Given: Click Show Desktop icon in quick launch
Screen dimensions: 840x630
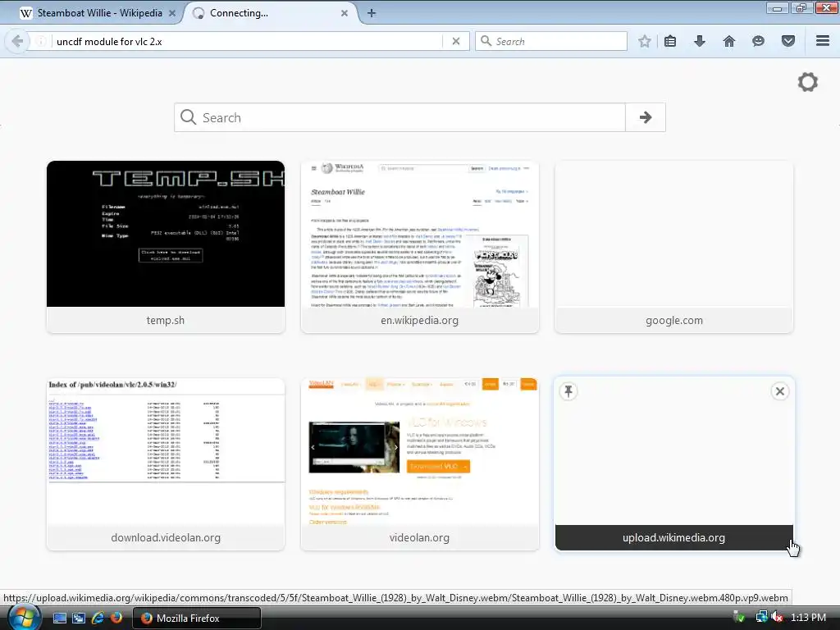Looking at the screenshot, I should (x=59, y=618).
